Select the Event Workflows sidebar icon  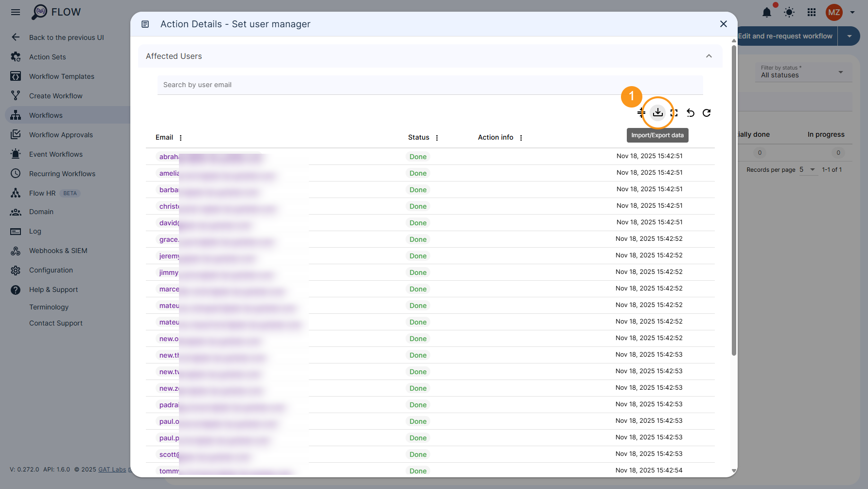(16, 154)
